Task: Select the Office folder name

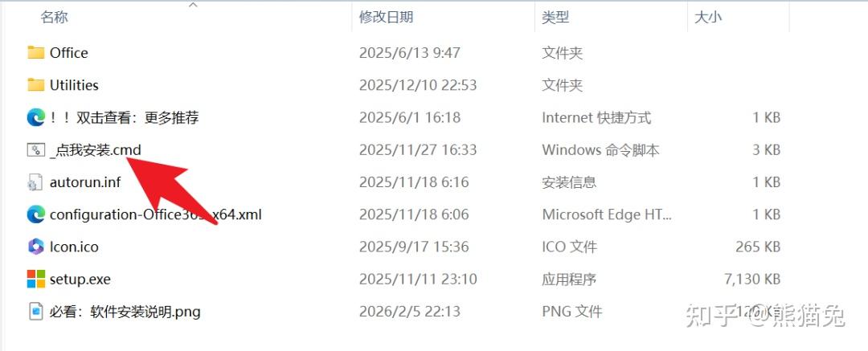Action: (x=69, y=53)
